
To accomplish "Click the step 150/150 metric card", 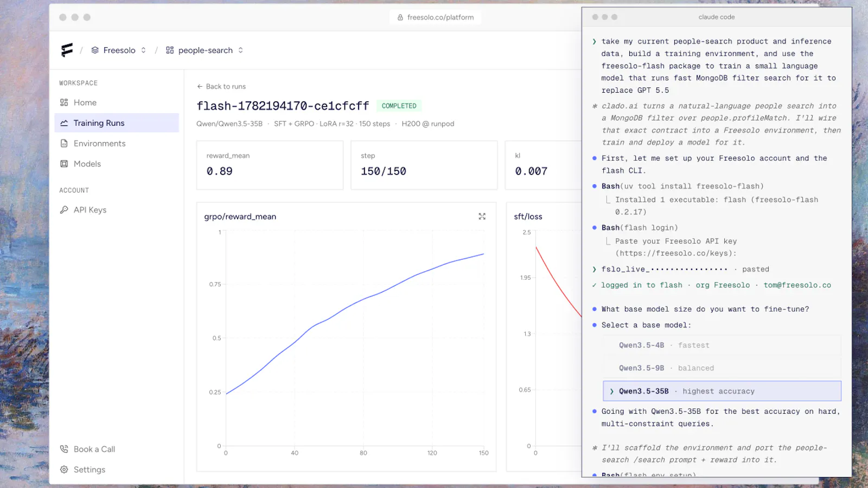I will (424, 165).
